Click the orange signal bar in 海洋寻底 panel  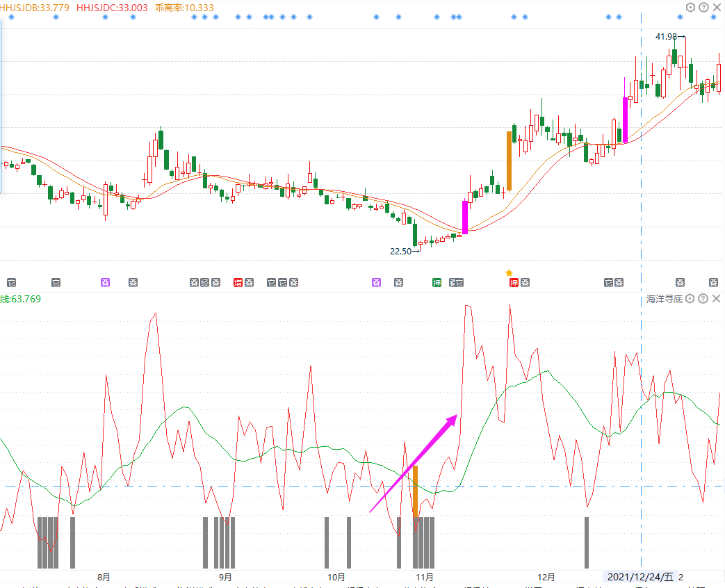[x=415, y=491]
